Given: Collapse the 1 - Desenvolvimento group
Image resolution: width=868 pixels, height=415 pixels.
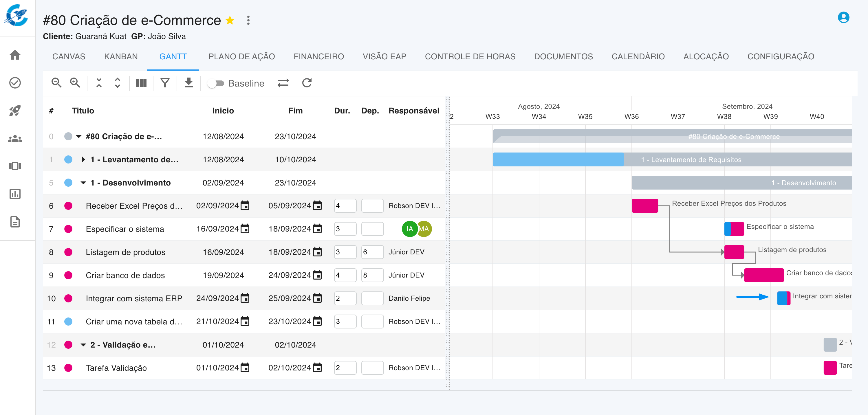Looking at the screenshot, I should pyautogui.click(x=83, y=183).
